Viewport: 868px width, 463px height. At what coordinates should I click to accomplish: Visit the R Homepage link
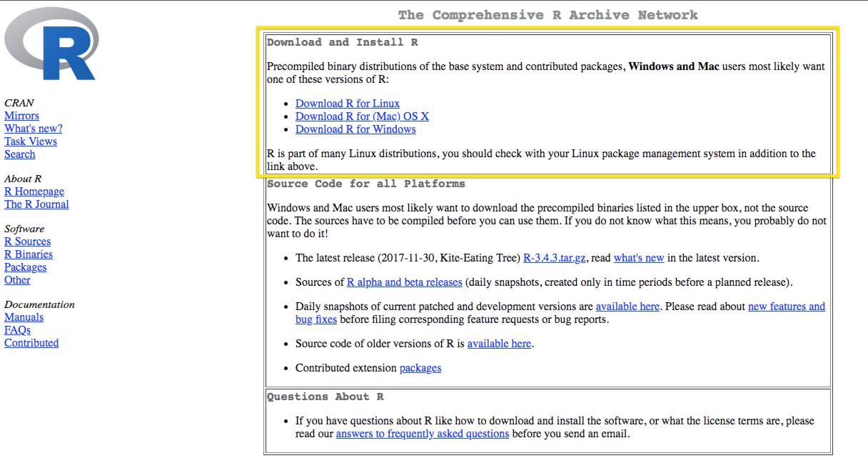point(34,191)
